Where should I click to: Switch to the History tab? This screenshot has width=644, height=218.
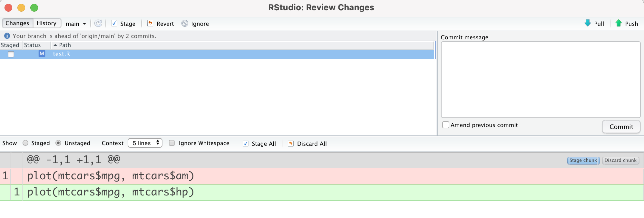[x=47, y=23]
